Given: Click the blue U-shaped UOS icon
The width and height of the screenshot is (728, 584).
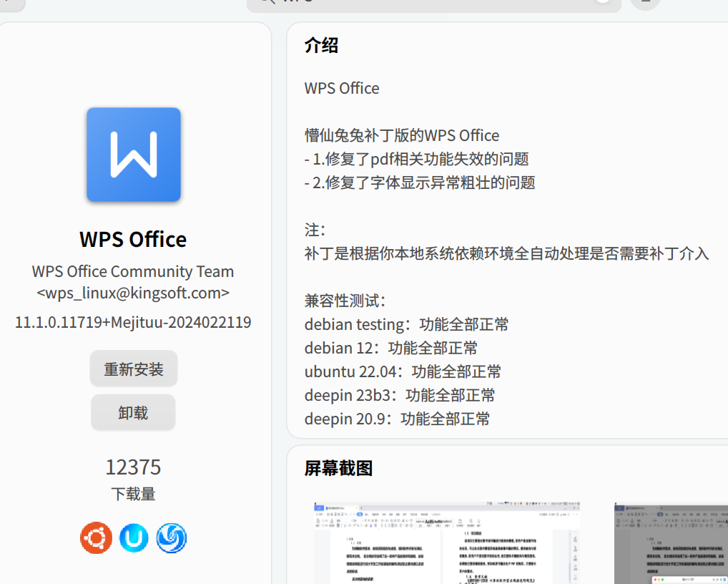Looking at the screenshot, I should pos(134,538).
